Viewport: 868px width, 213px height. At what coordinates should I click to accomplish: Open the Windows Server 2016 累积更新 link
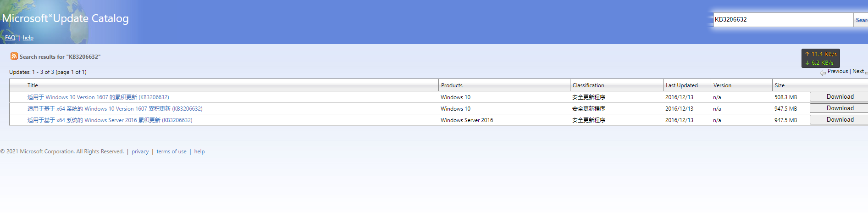[110, 120]
